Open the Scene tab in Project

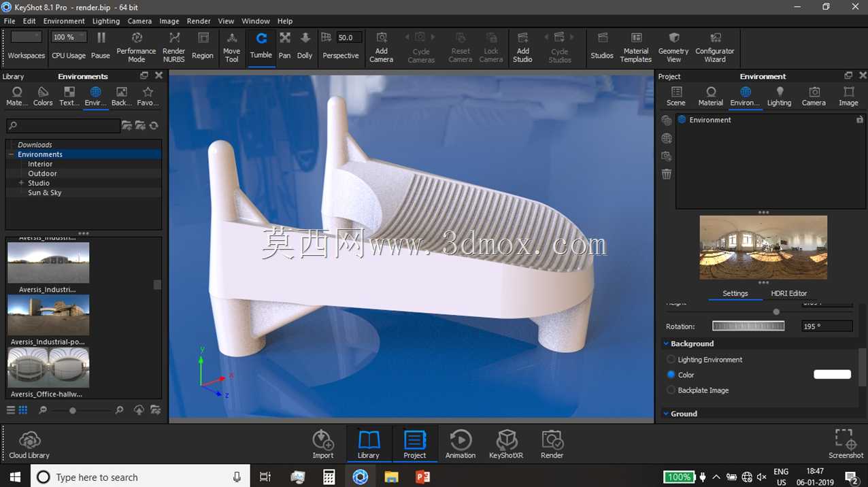click(x=676, y=96)
